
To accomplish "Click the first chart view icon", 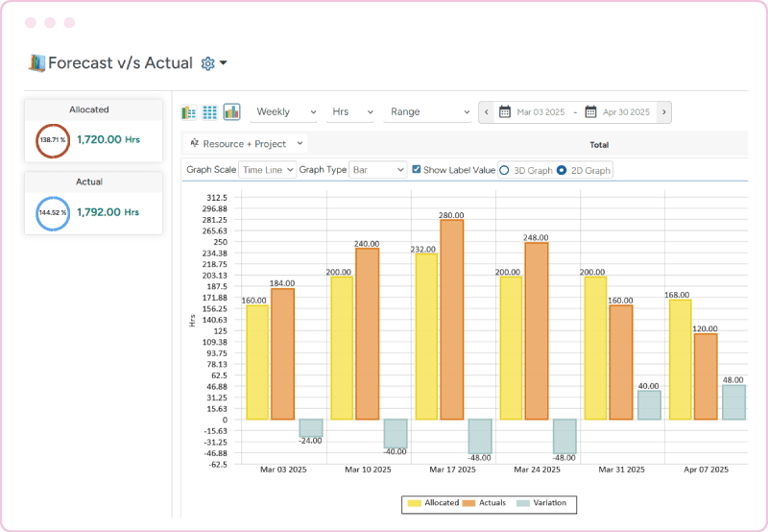I will point(189,112).
